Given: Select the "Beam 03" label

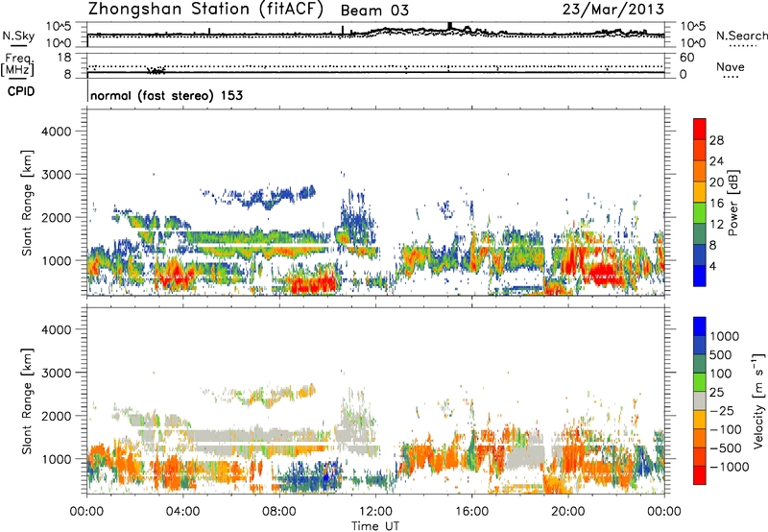Looking at the screenshot, I should pyautogui.click(x=374, y=11).
